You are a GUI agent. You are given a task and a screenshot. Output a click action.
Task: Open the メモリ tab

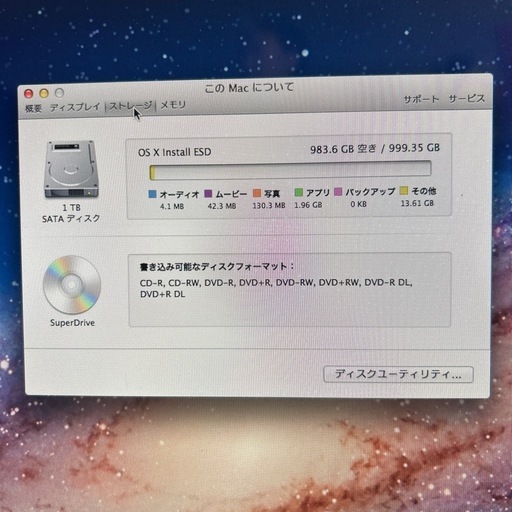[173, 105]
